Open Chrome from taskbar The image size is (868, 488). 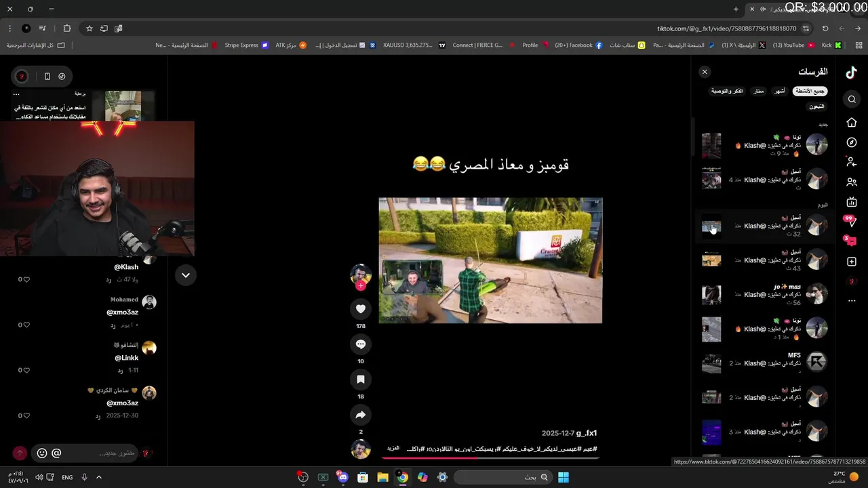(x=403, y=477)
